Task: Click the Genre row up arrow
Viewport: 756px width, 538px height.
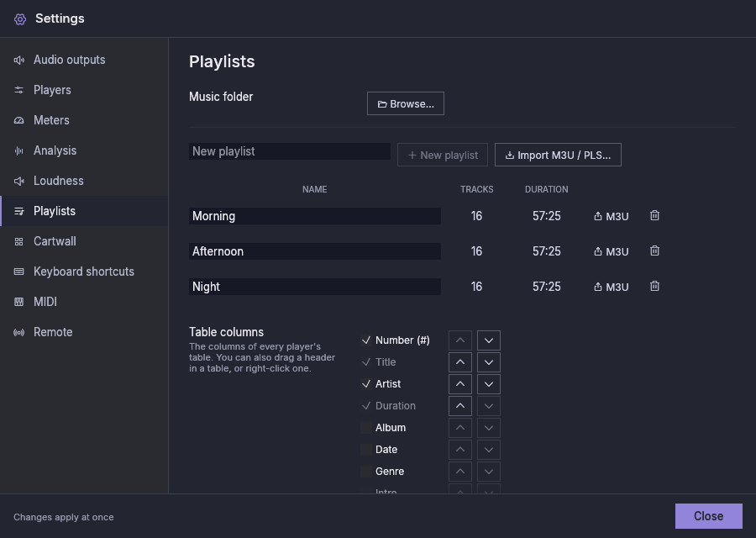Action: [460, 472]
